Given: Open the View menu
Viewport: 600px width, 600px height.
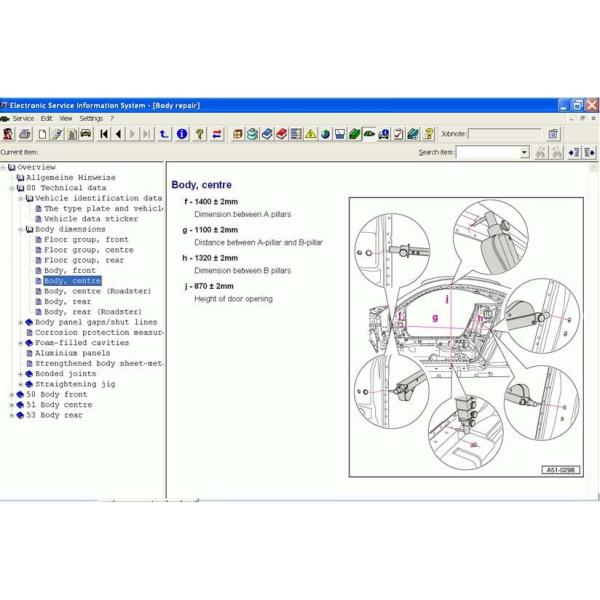Looking at the screenshot, I should coord(66,119).
